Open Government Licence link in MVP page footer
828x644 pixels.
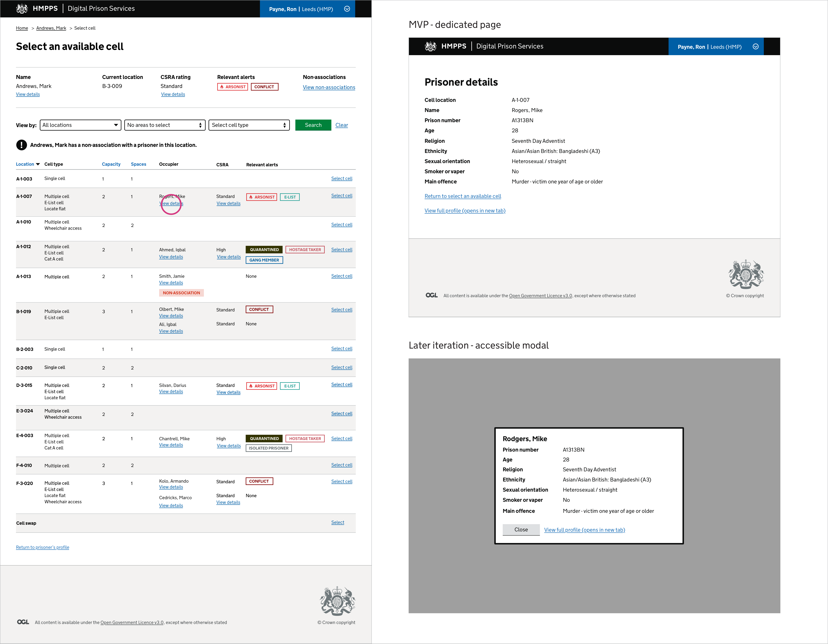(x=541, y=296)
